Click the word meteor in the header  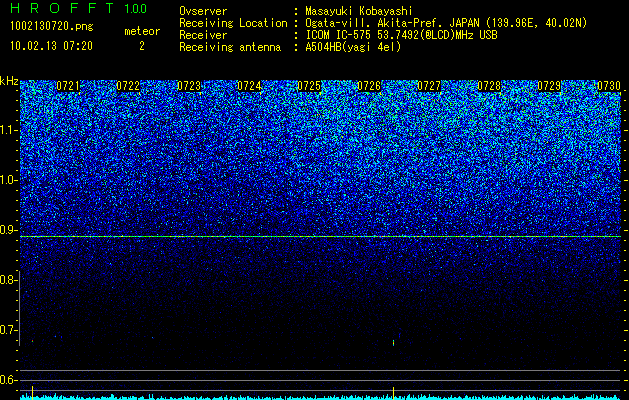coord(142,31)
